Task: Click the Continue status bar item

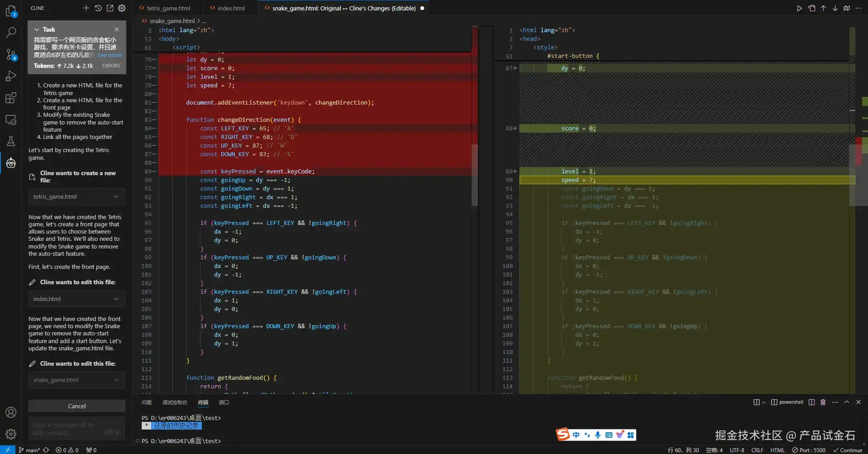Action: point(848,450)
